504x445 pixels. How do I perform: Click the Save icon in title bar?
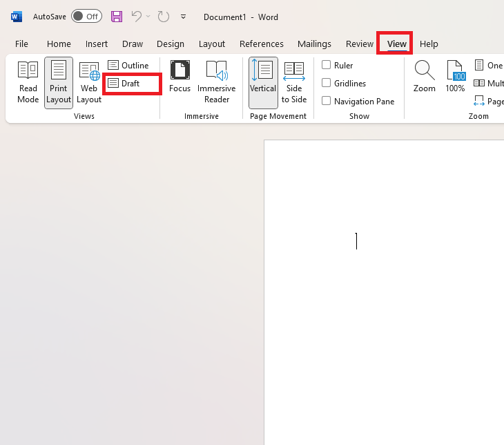click(117, 16)
